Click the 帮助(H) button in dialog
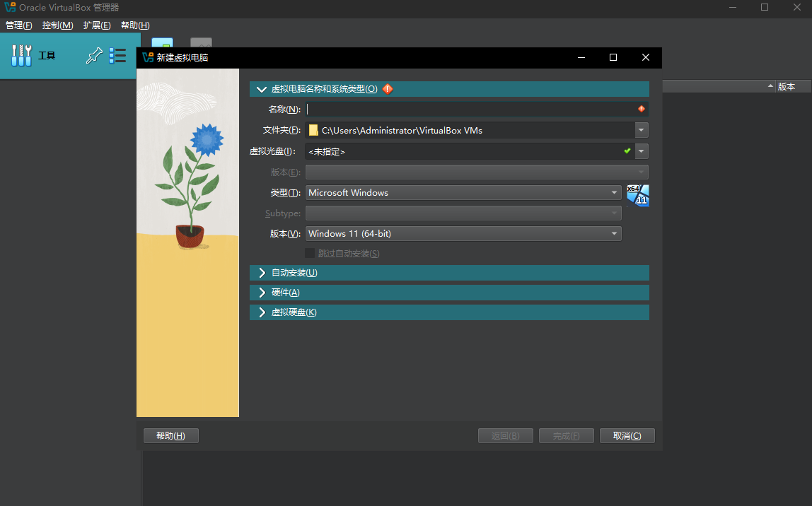 tap(171, 435)
